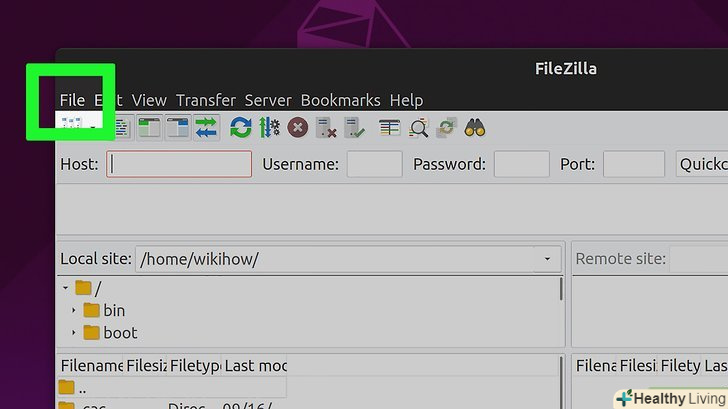Screen dimensions: 728x409
Task: Cancel current operation red X icon
Action: point(298,128)
